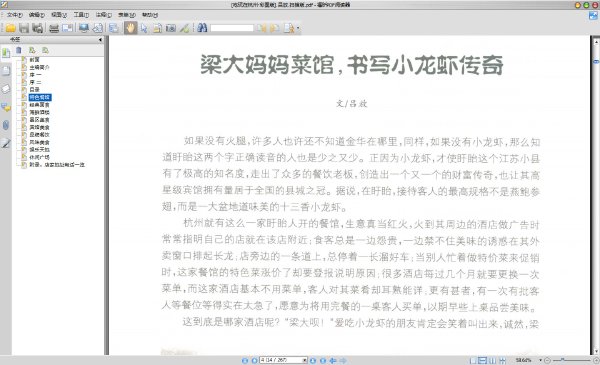
Task: Click the Find Previous icon after search box
Action: pyautogui.click(x=262, y=28)
